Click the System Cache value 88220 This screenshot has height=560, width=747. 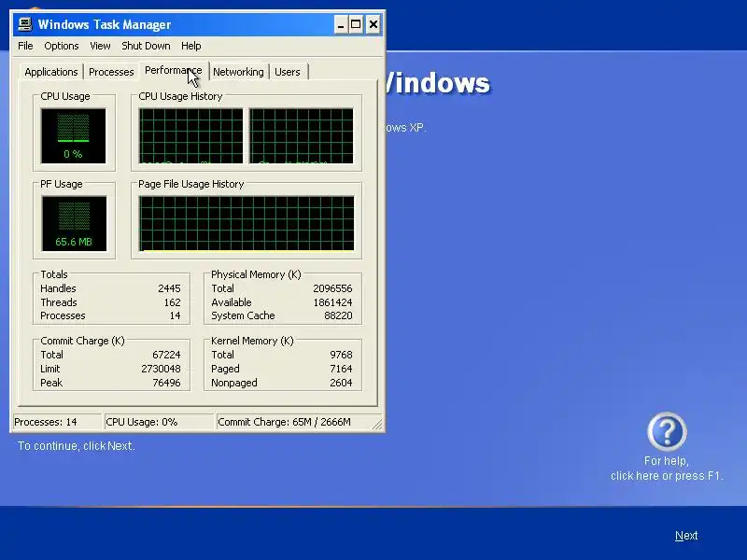point(338,315)
